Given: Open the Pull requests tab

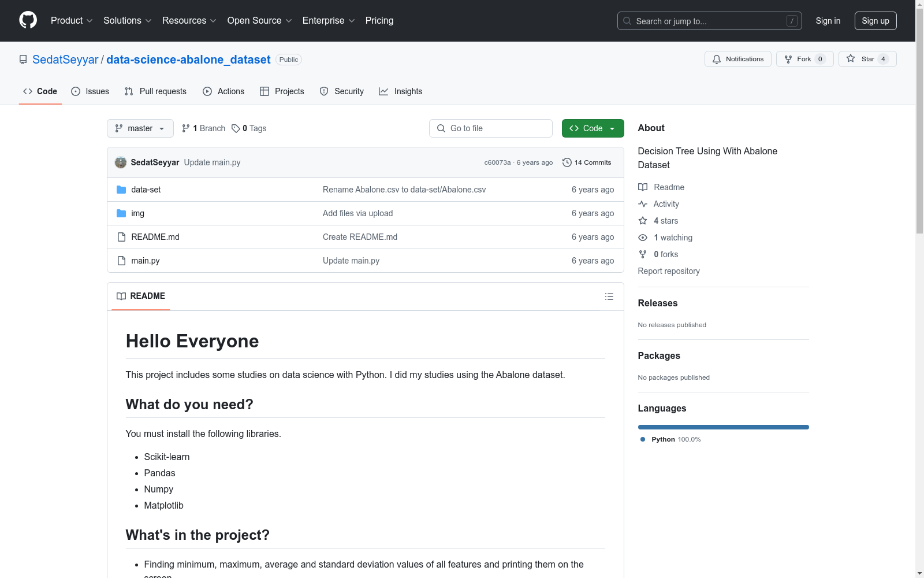Looking at the screenshot, I should coord(155,91).
